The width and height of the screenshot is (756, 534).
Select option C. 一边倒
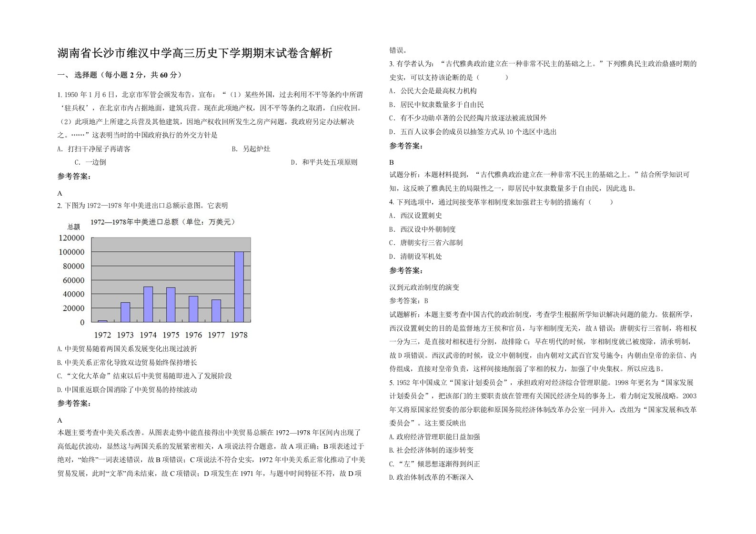pyautogui.click(x=90, y=162)
